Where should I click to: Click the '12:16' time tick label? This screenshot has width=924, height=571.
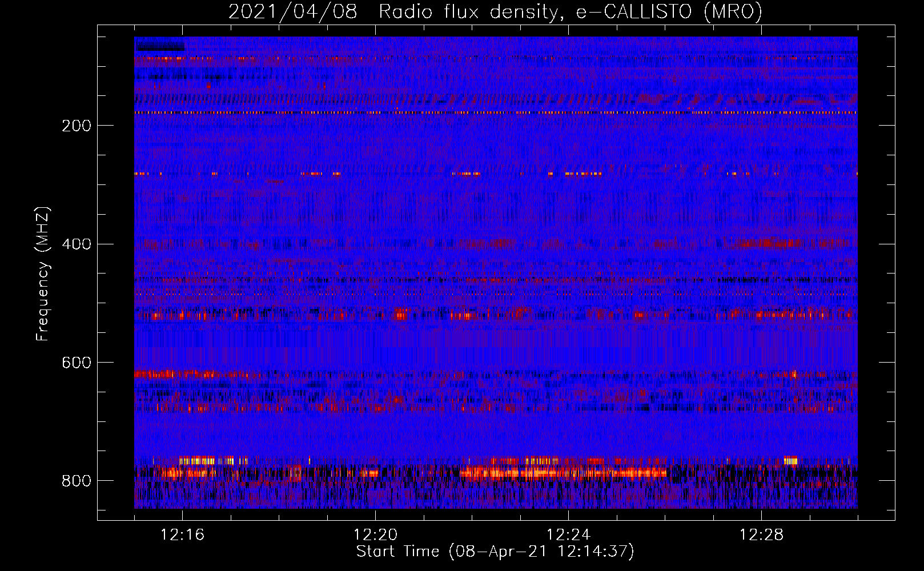click(x=182, y=535)
